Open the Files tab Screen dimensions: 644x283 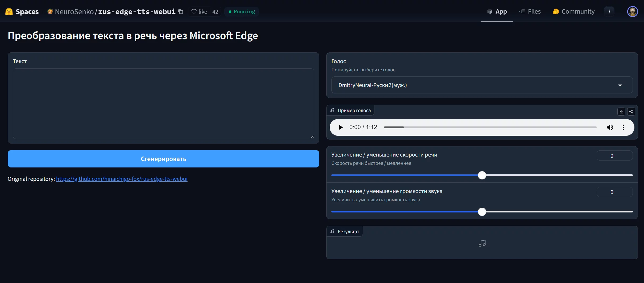[530, 11]
